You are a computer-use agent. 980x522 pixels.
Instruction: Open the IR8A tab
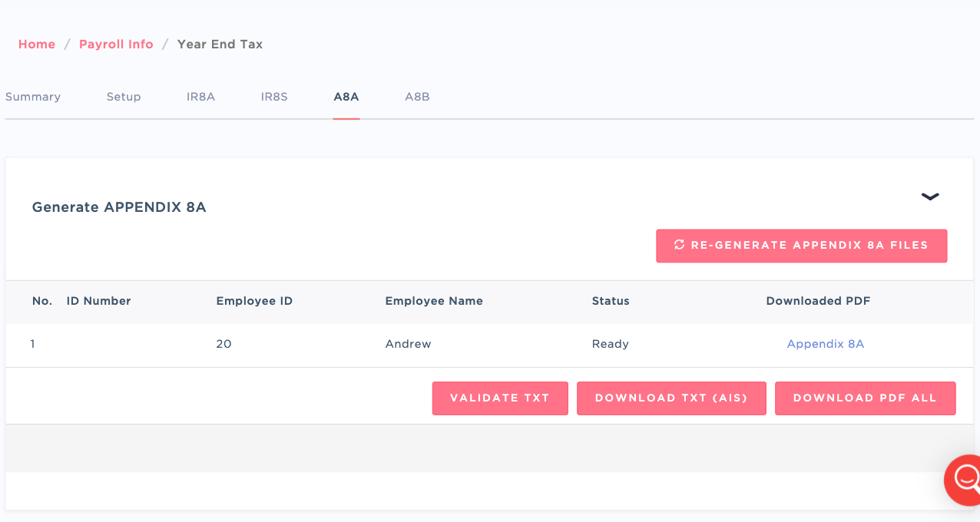click(200, 97)
